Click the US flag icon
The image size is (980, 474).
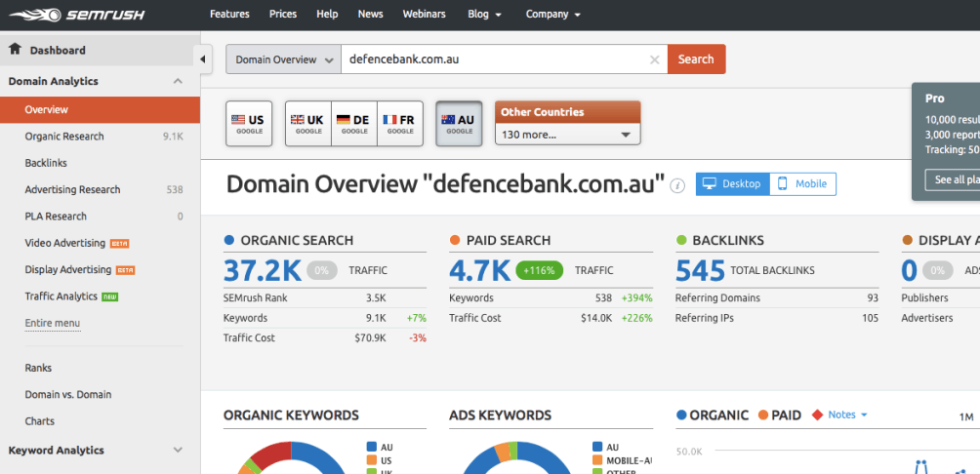238,119
